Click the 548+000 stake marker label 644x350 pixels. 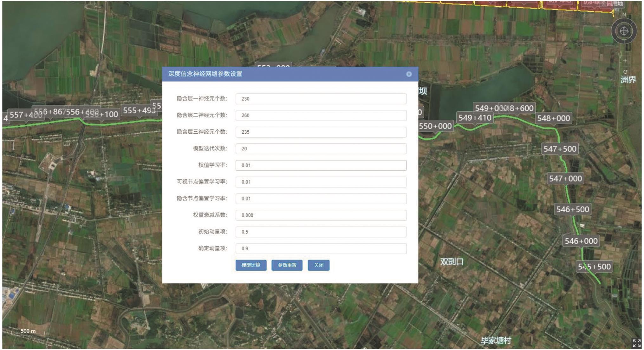point(553,118)
